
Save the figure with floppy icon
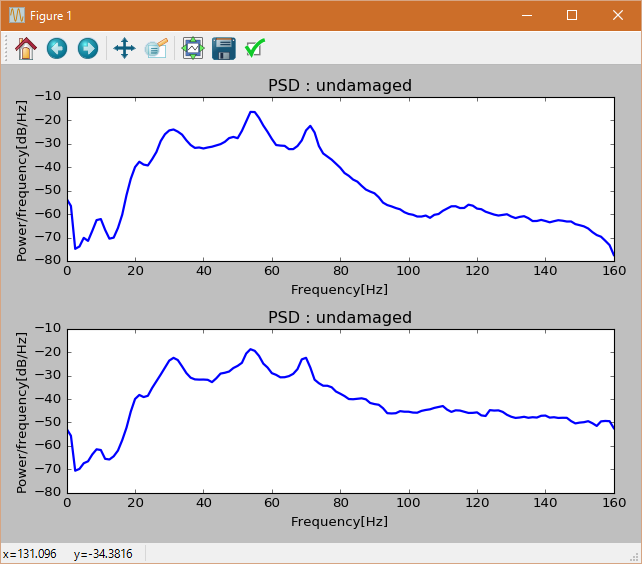[224, 48]
